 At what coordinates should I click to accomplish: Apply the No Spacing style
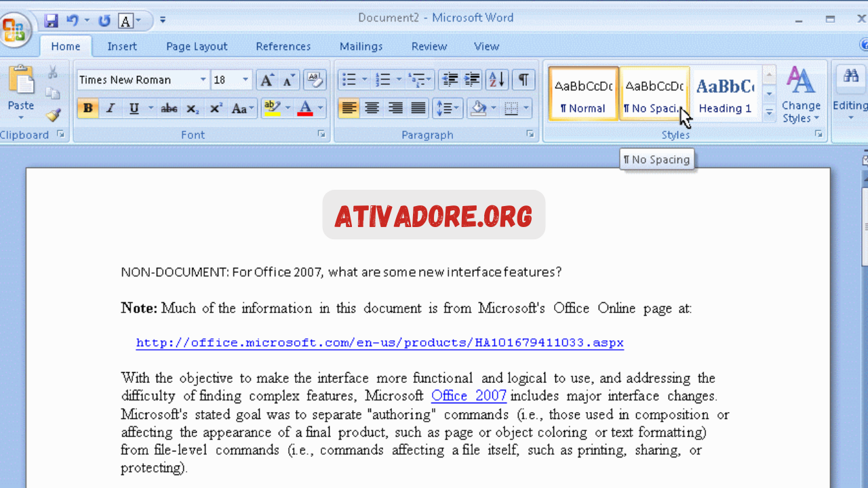click(x=654, y=94)
